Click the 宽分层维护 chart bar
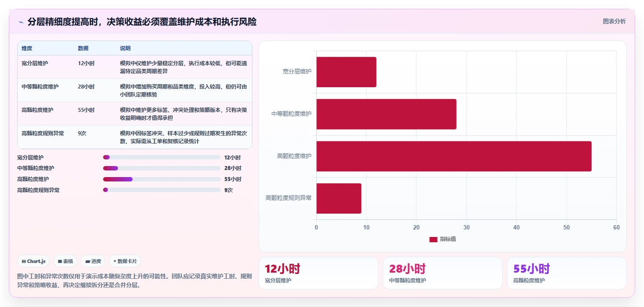Screen dimensions: 644x307 click(x=346, y=72)
